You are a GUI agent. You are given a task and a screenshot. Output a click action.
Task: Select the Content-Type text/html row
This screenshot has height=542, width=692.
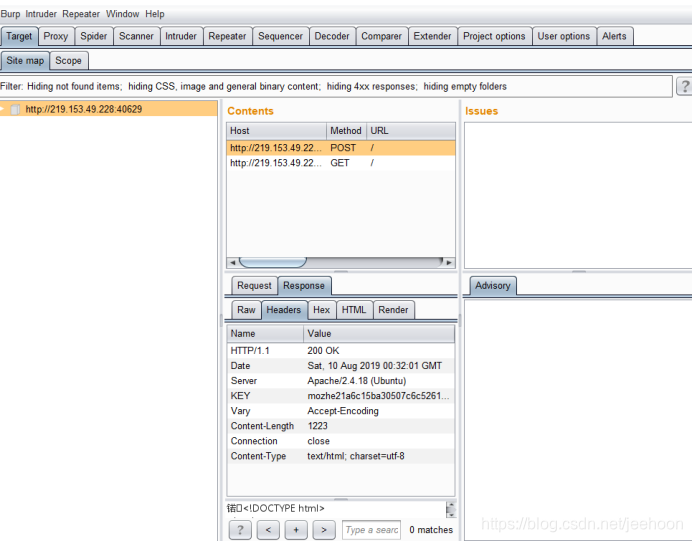coord(341,456)
